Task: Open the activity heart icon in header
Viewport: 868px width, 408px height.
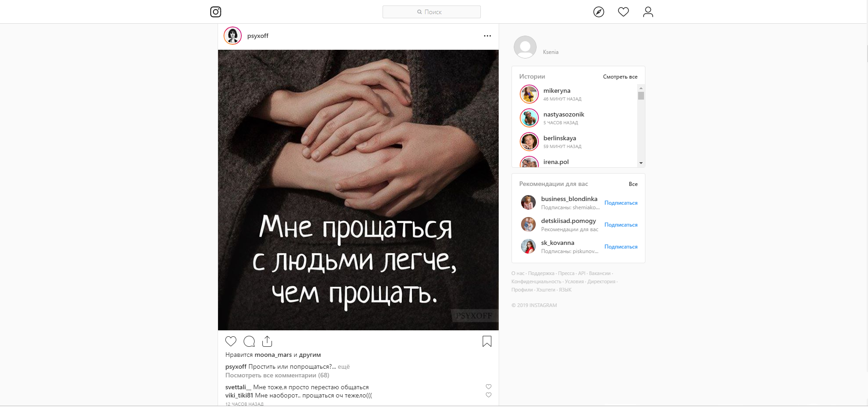Action: pos(623,12)
